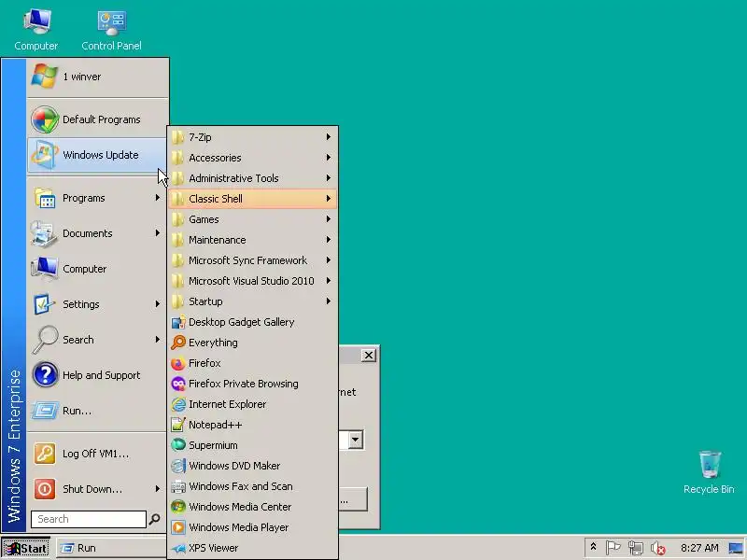
Task: Expand Administrative Tools folder
Action: (252, 178)
